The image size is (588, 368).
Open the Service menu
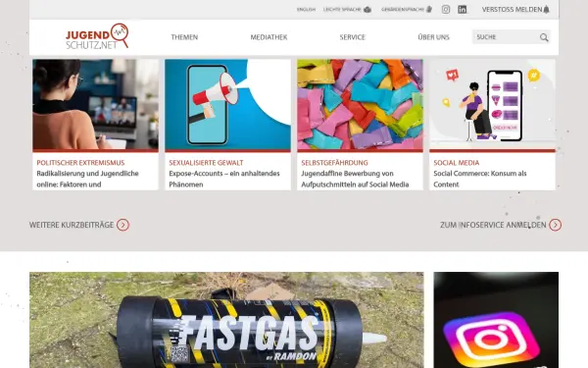click(352, 37)
